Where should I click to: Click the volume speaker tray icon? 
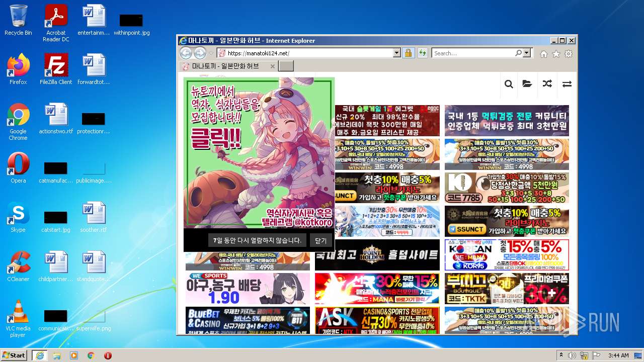coord(573,355)
